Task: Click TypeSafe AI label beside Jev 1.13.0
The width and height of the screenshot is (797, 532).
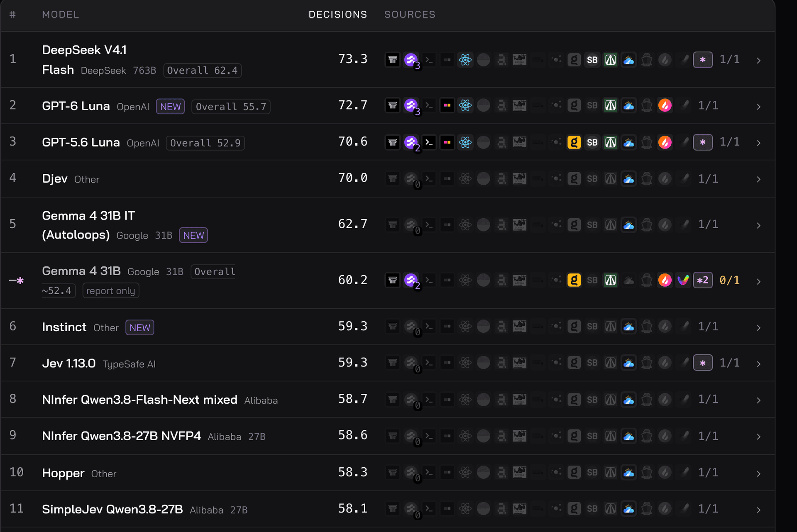Action: pos(129,364)
